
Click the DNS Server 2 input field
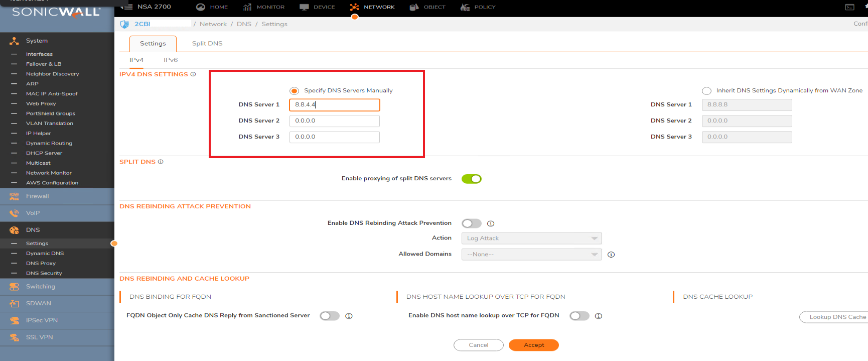[x=334, y=121]
